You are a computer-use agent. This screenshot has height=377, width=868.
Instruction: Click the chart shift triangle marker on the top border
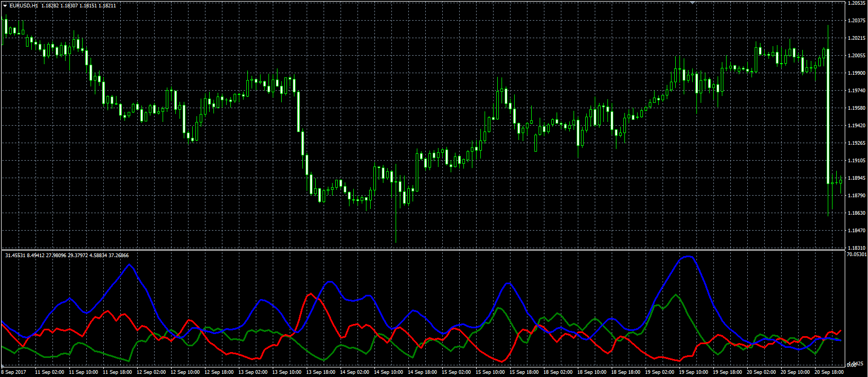pyautogui.click(x=693, y=3)
